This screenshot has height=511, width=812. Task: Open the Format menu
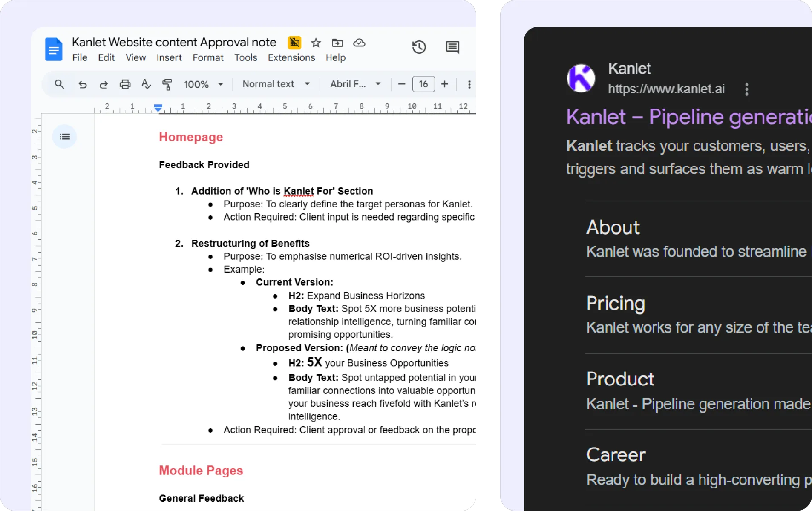click(x=208, y=57)
